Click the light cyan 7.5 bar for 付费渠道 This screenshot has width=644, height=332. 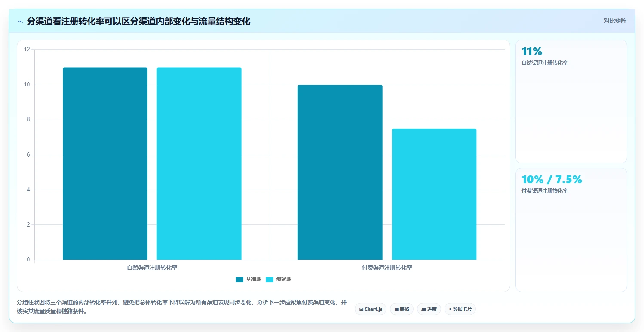coord(434,194)
